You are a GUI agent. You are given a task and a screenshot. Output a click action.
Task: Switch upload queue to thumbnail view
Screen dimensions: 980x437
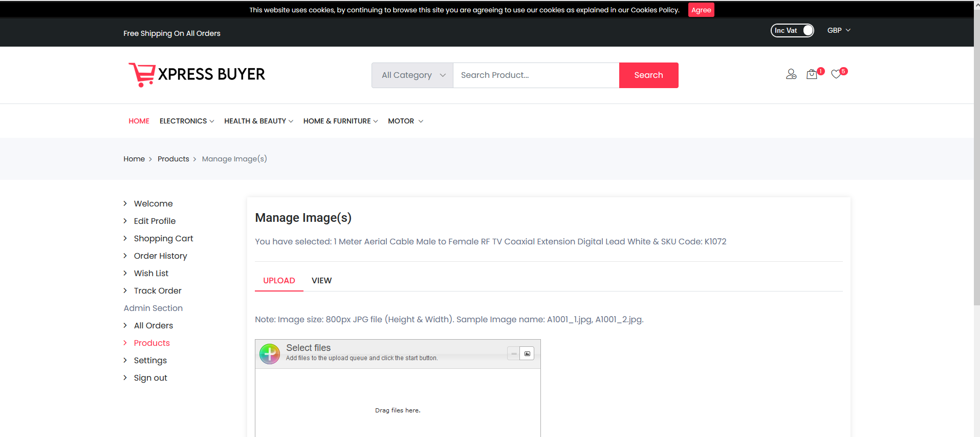click(527, 353)
